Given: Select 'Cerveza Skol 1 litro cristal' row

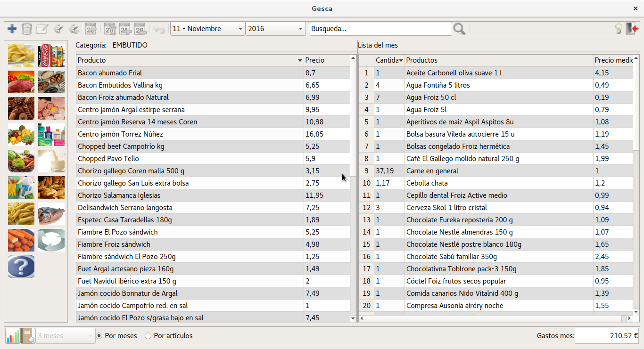Looking at the screenshot, I should pos(498,208).
